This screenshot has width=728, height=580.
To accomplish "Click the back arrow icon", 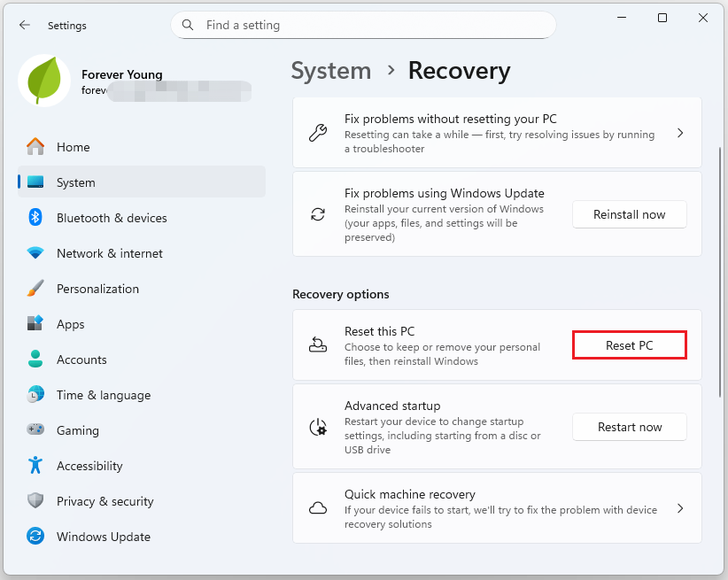I will [x=25, y=25].
